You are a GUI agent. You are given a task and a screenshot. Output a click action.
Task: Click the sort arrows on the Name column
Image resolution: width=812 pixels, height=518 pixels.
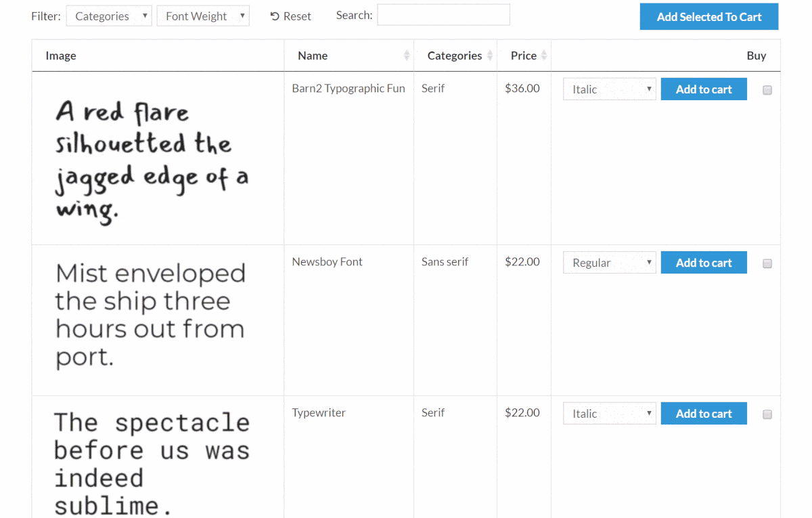(406, 55)
